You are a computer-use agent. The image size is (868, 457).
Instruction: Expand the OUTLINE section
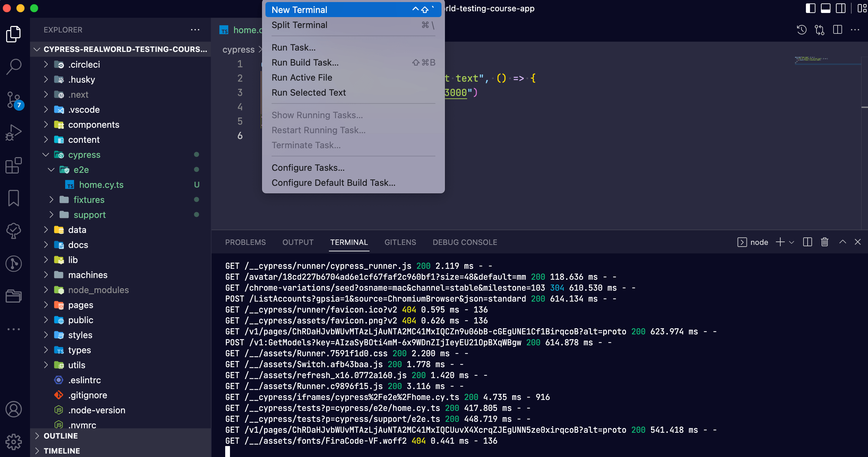point(61,436)
